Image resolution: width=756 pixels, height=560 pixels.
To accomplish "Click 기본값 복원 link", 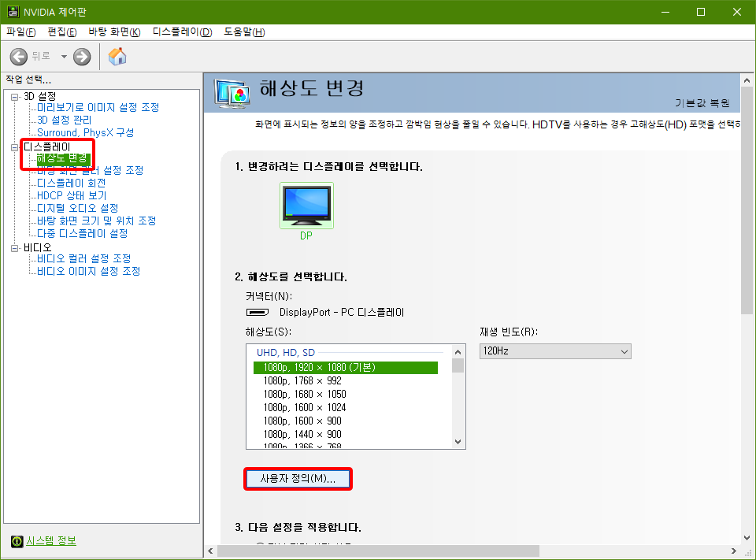I will coord(702,102).
